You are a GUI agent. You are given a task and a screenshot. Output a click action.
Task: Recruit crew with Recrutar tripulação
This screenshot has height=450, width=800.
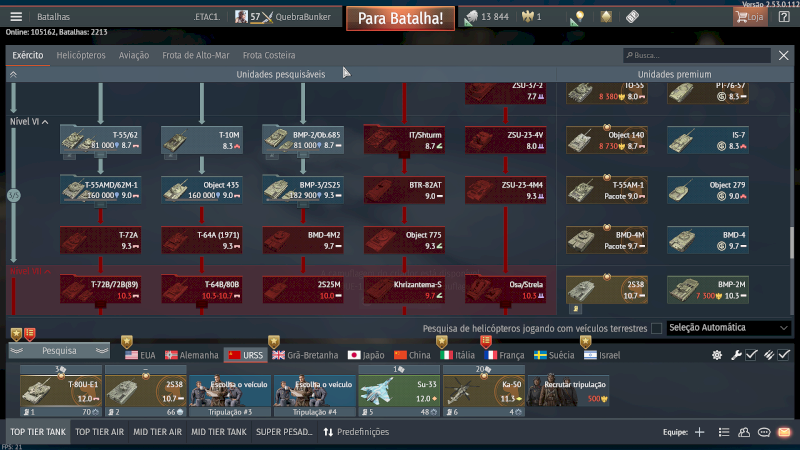(568, 391)
